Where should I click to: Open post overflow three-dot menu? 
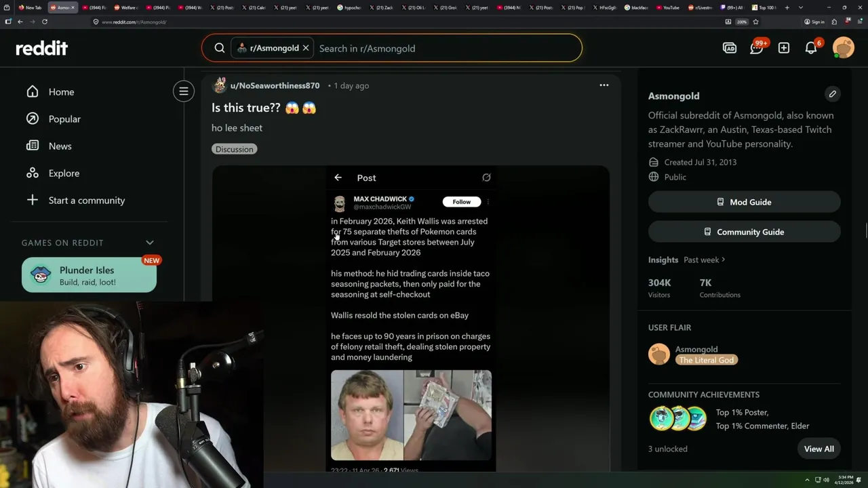(604, 85)
